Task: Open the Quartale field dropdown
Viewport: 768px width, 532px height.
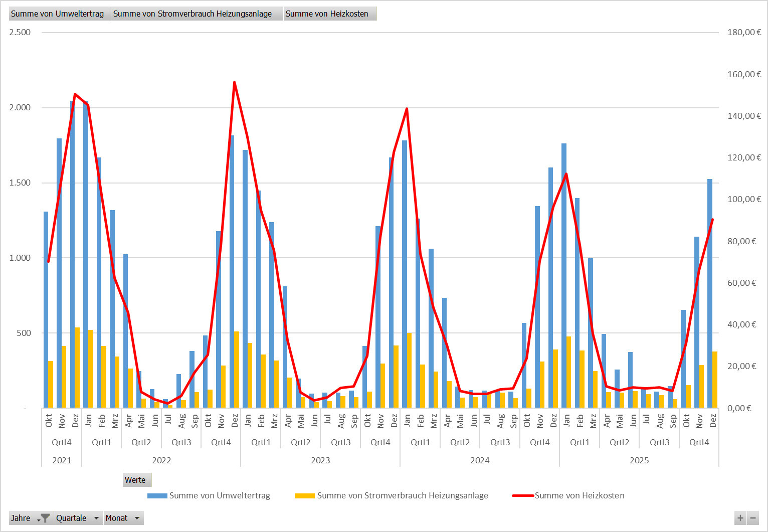Action: [x=96, y=518]
